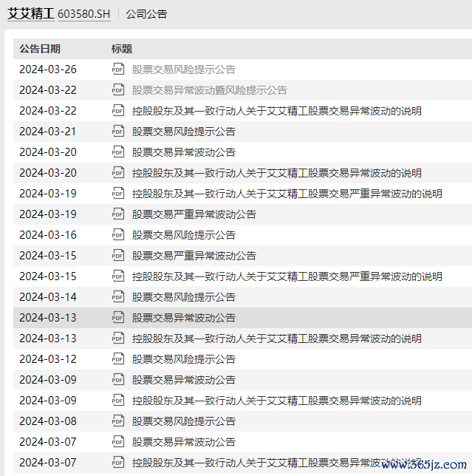This screenshot has height=476, width=472.
Task: Open PDF icon of 2024-03-13 控股股东 说明
Action: (x=118, y=339)
